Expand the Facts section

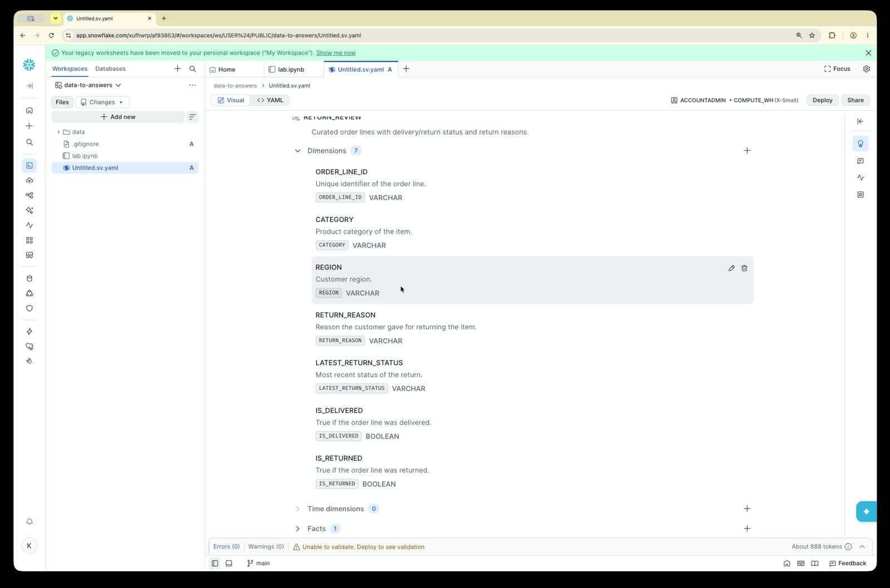tap(298, 528)
